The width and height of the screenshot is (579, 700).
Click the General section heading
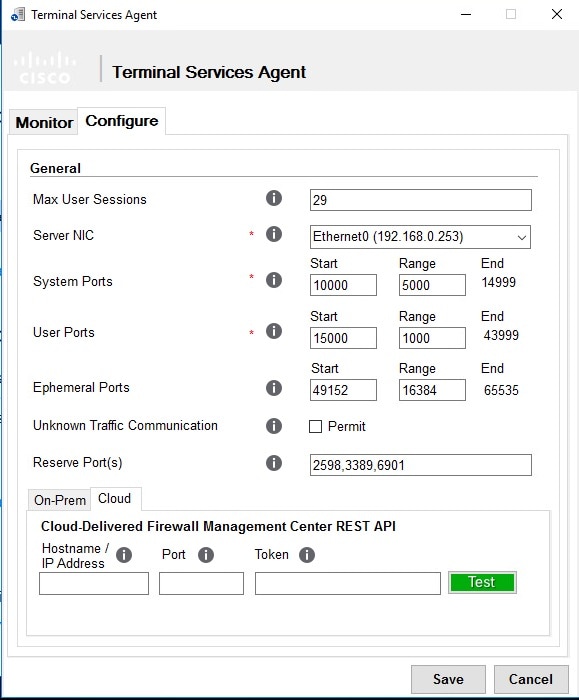55,168
